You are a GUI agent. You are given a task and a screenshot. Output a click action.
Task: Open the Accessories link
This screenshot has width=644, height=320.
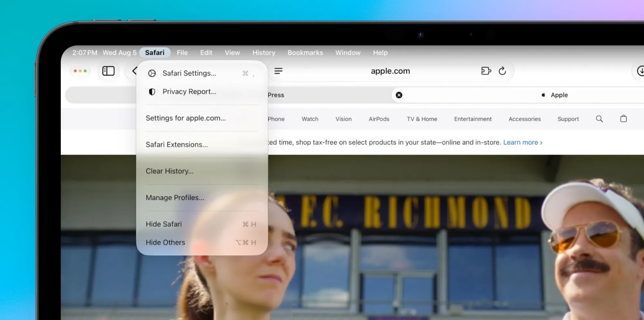[x=524, y=119]
